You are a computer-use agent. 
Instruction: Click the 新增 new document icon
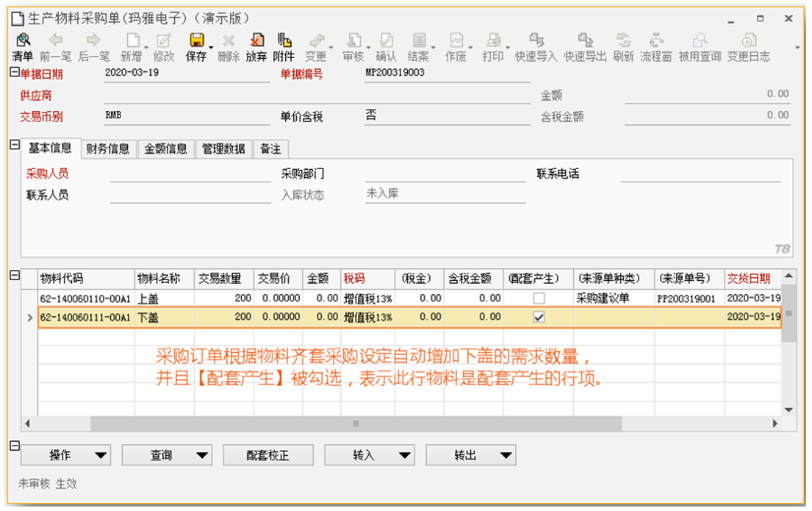pos(132,47)
